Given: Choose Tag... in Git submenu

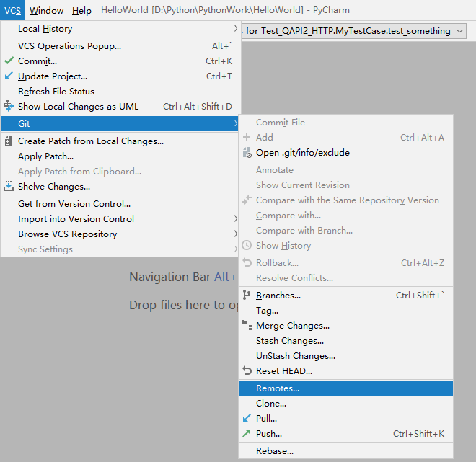Looking at the screenshot, I should tap(345, 311).
